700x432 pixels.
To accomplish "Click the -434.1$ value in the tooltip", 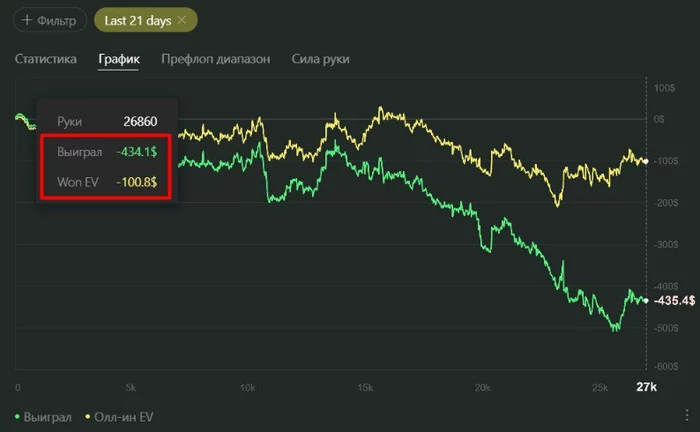I will pyautogui.click(x=136, y=152).
